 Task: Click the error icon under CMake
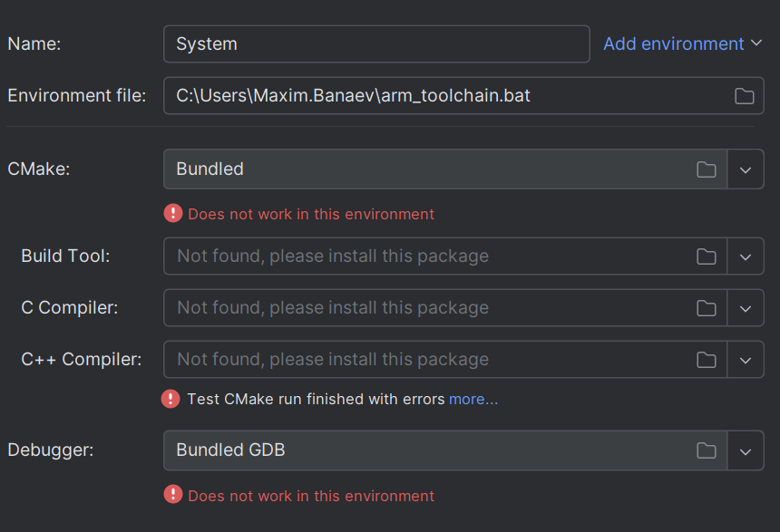tap(172, 214)
